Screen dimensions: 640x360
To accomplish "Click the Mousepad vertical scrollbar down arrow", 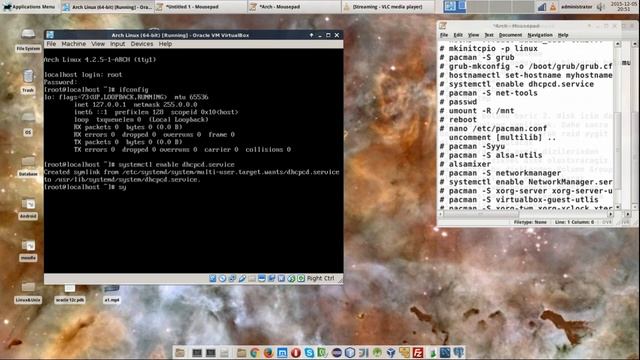I will 618,207.
